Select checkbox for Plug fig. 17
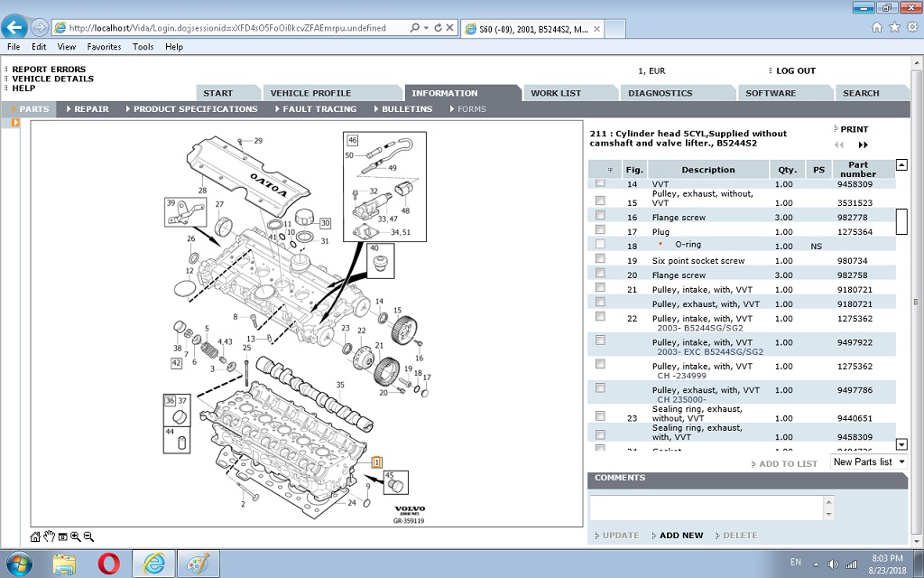The image size is (924, 578). pos(600,229)
